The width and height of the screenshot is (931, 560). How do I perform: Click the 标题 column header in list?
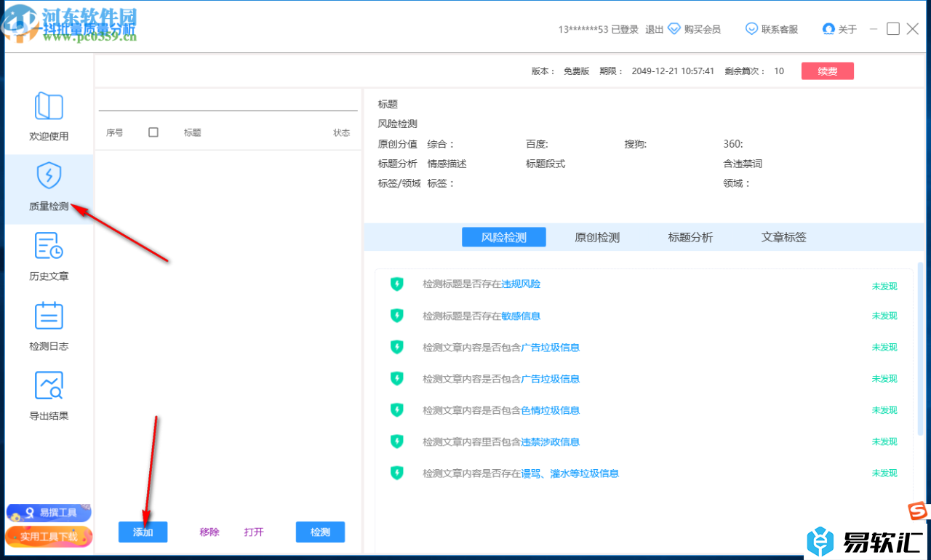pos(193,133)
